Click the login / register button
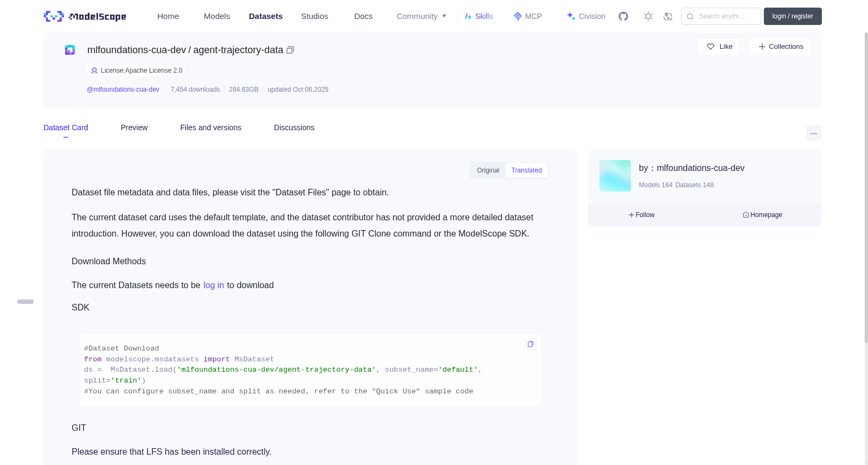 coord(793,16)
